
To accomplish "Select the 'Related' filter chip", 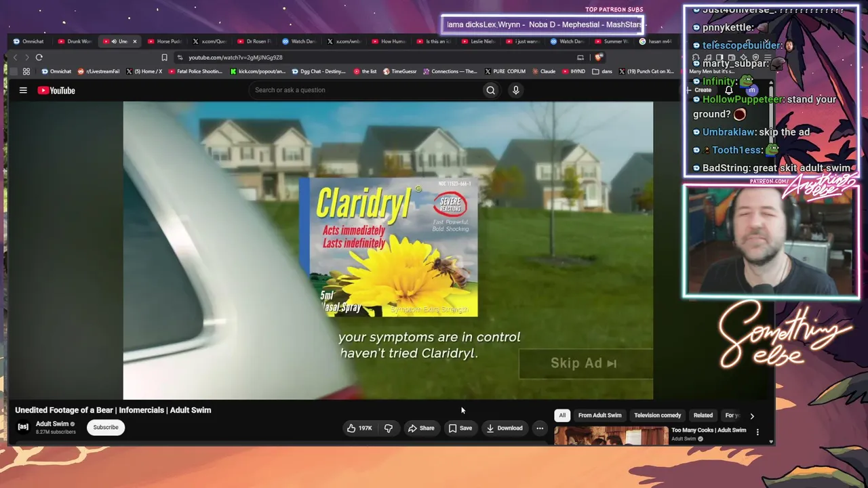I will pos(703,415).
